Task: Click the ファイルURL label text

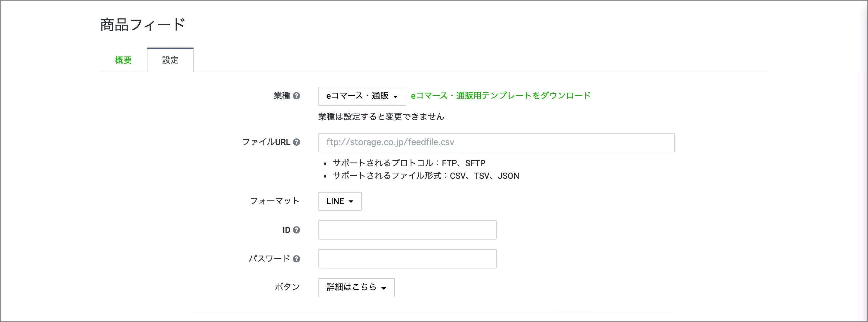Action: [x=266, y=142]
